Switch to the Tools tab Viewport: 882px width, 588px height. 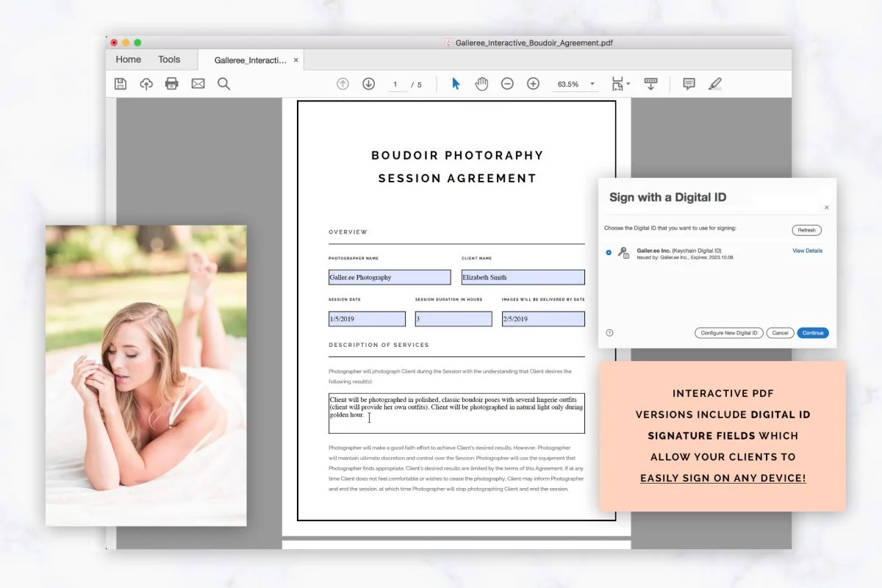(169, 60)
